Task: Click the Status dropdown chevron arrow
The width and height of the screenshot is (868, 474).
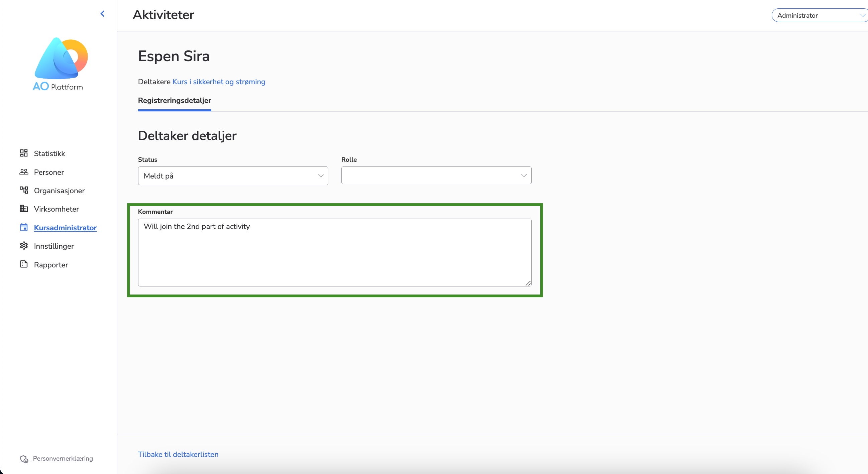Action: pyautogui.click(x=320, y=176)
